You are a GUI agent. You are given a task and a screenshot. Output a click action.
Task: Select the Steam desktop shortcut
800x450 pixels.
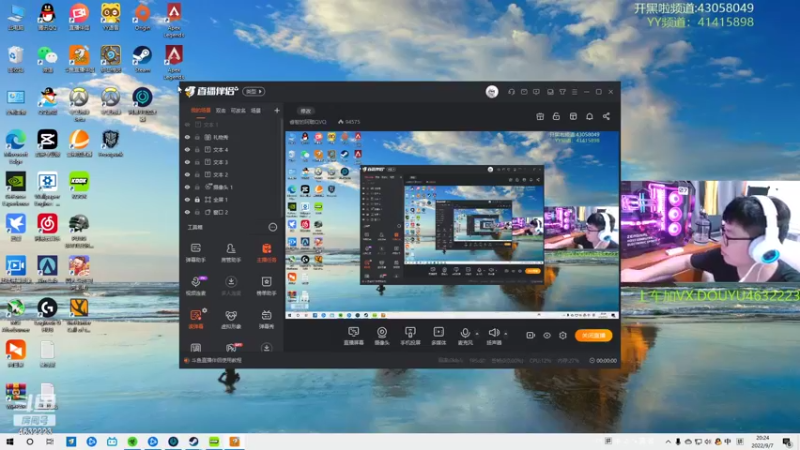click(x=142, y=59)
